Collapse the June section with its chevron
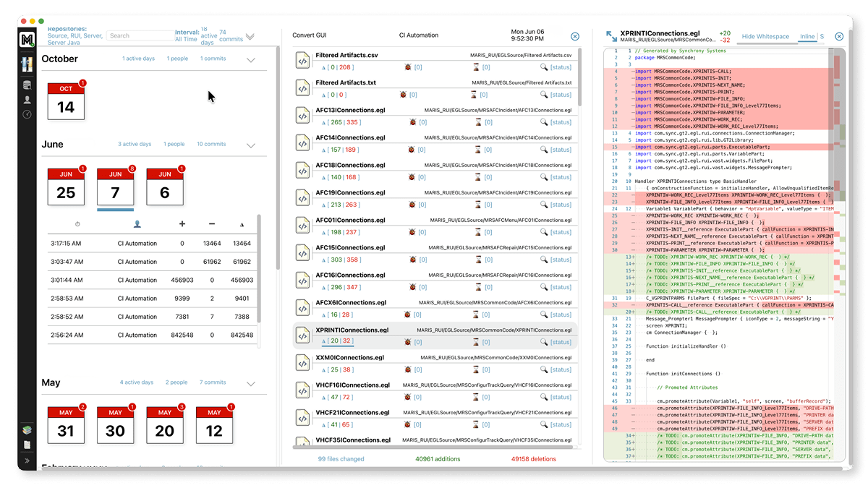The height and width of the screenshot is (488, 868). point(252,144)
